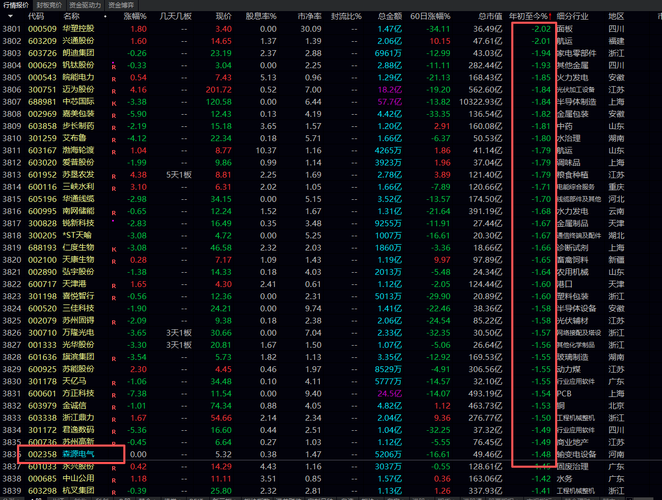Select the 中山公用 stock name

pos(79,478)
